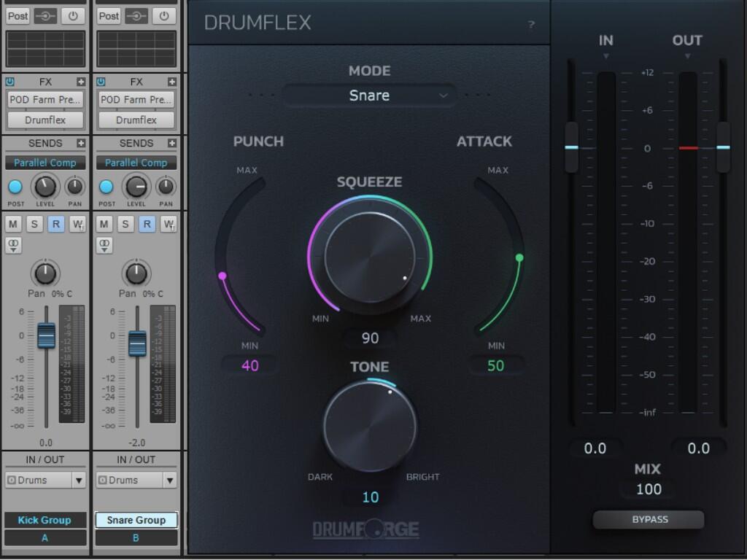Toggle Post button on Snare Group strip
Screen dimensions: 747x560
(x=109, y=16)
